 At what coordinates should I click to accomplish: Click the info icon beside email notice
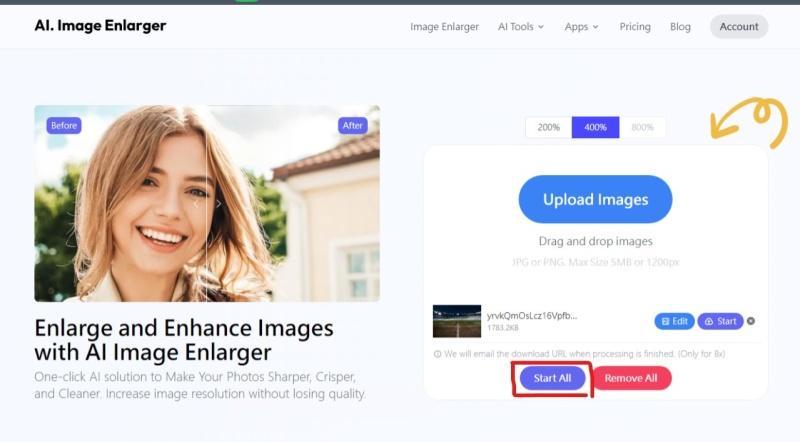(437, 354)
